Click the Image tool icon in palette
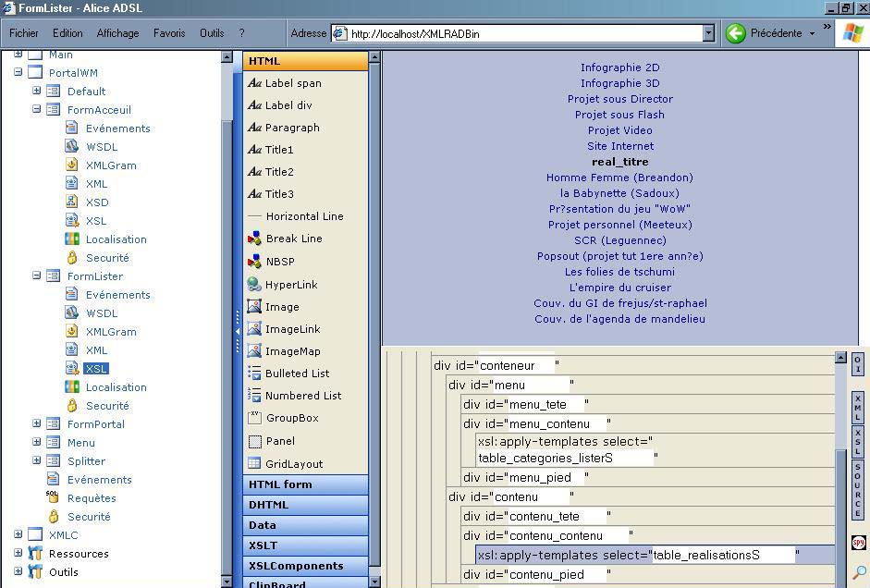The image size is (870, 588). pos(254,307)
